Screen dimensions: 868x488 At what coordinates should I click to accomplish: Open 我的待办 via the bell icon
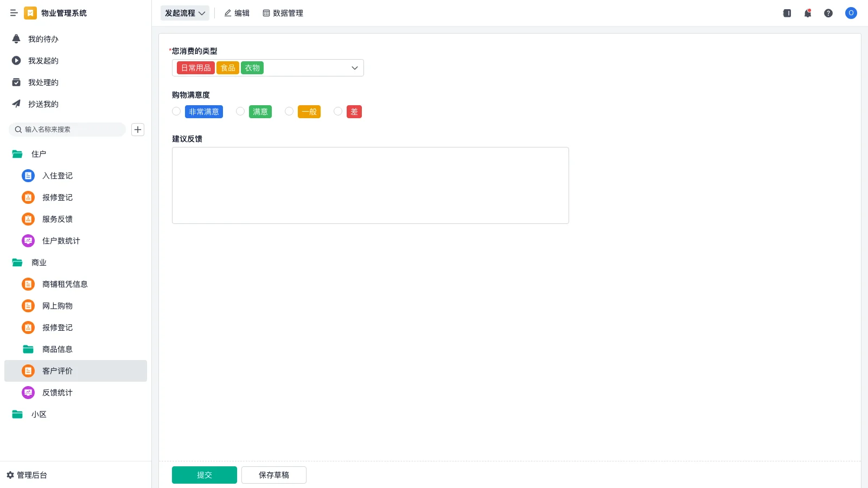tap(16, 38)
